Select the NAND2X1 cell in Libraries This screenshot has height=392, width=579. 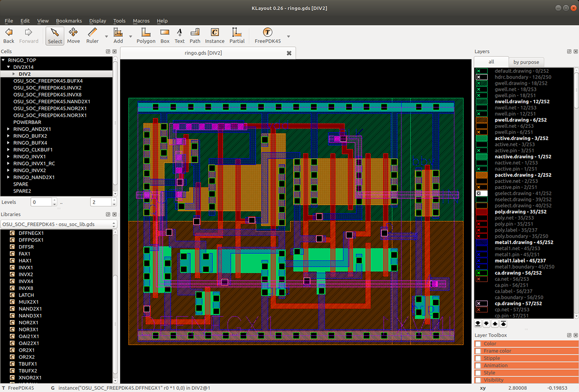coord(30,309)
